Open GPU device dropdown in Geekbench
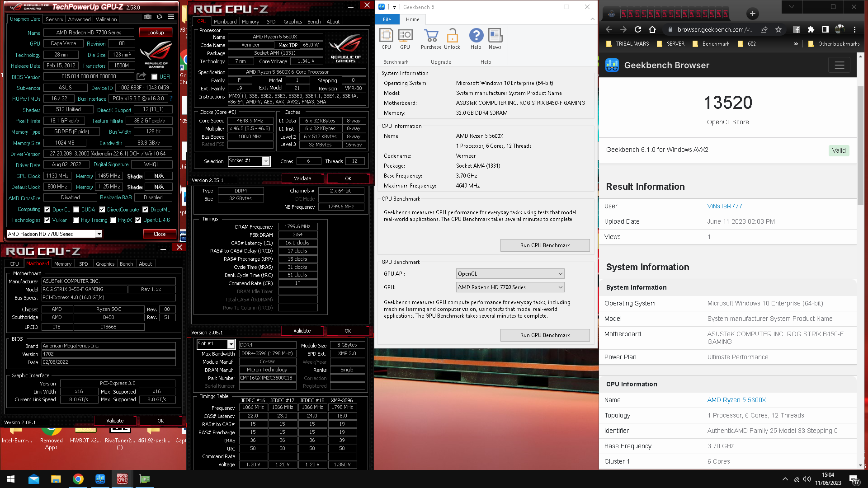The width and height of the screenshot is (868, 488). coord(510,287)
